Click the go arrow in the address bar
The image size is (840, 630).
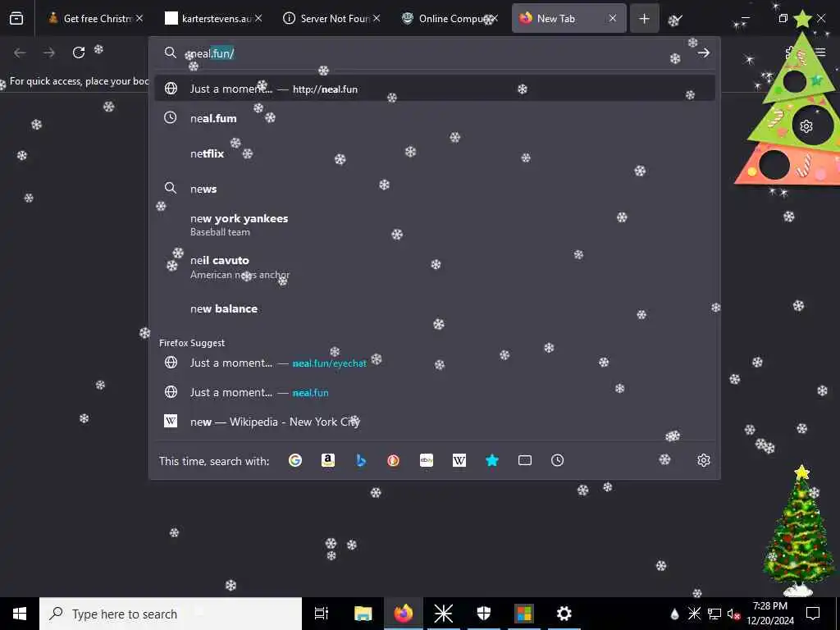703,52
